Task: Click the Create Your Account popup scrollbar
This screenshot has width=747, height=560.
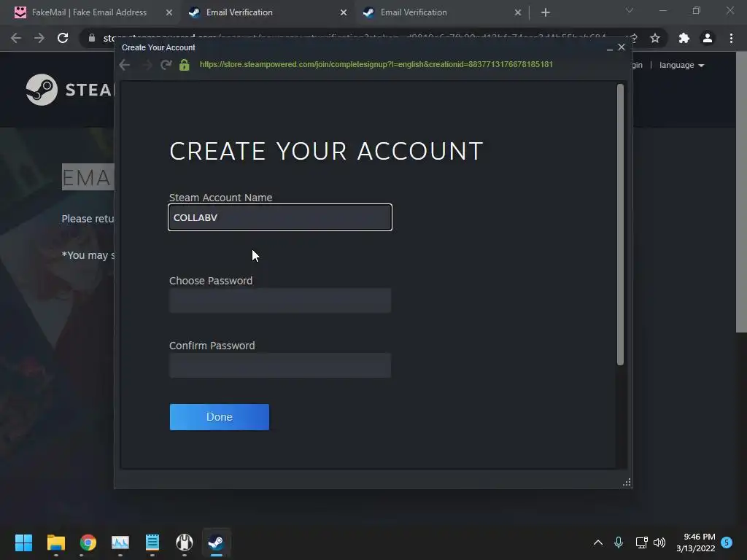Action: [x=620, y=225]
